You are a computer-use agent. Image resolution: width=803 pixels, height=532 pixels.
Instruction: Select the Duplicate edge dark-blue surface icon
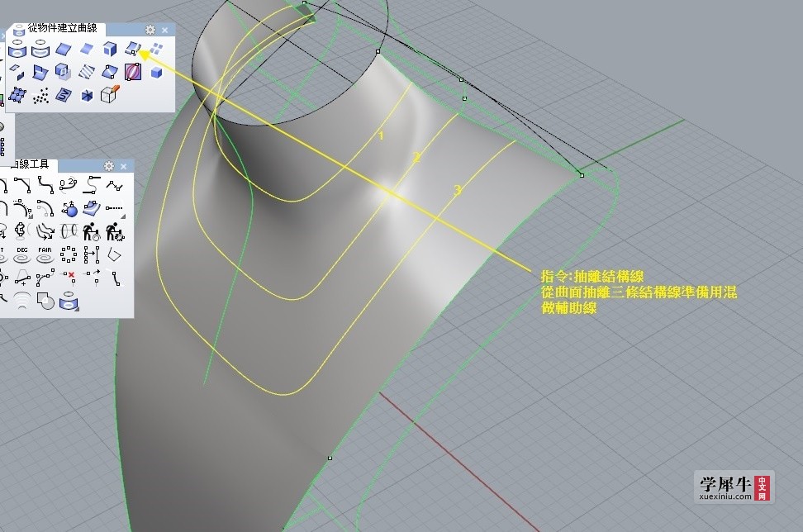63,50
